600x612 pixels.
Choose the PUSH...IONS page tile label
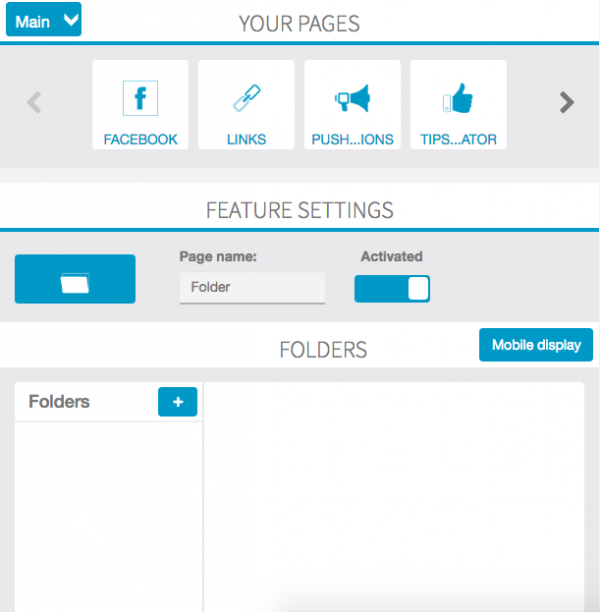point(352,139)
